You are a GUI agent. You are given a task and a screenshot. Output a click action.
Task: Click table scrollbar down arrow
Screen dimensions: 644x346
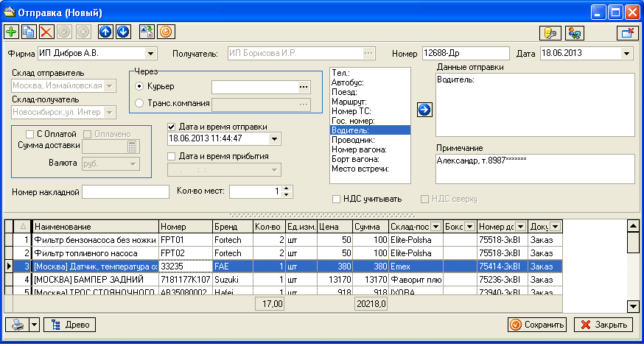pos(633,306)
